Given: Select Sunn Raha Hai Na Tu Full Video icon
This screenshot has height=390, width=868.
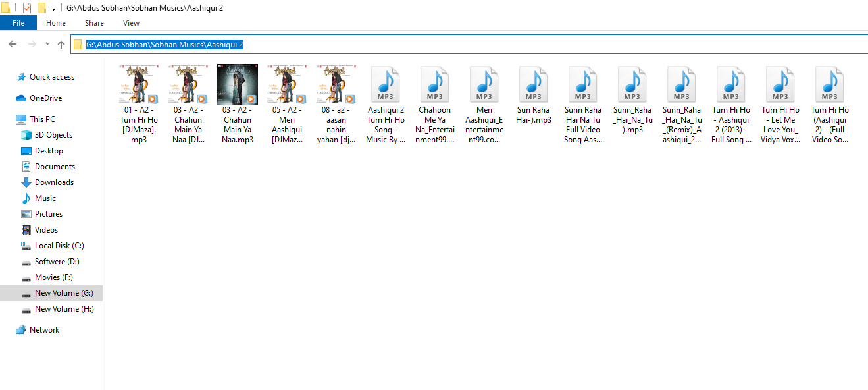Looking at the screenshot, I should tap(583, 84).
